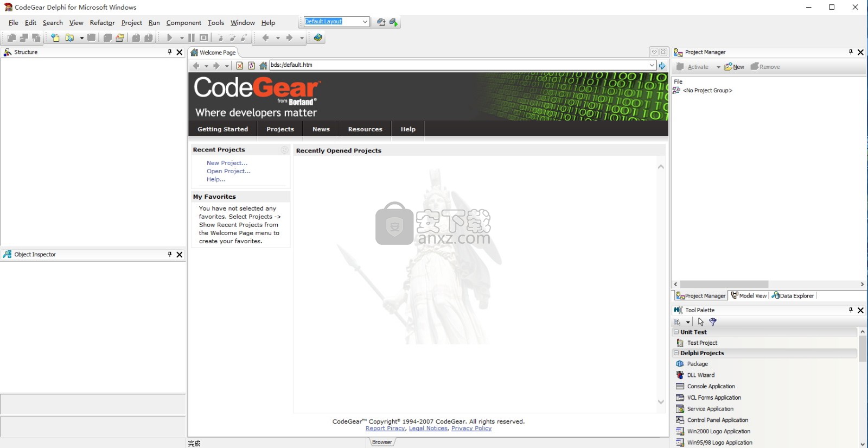Click the browser Stop icon in Welcome Page
Image resolution: width=868 pixels, height=448 pixels.
click(x=240, y=65)
